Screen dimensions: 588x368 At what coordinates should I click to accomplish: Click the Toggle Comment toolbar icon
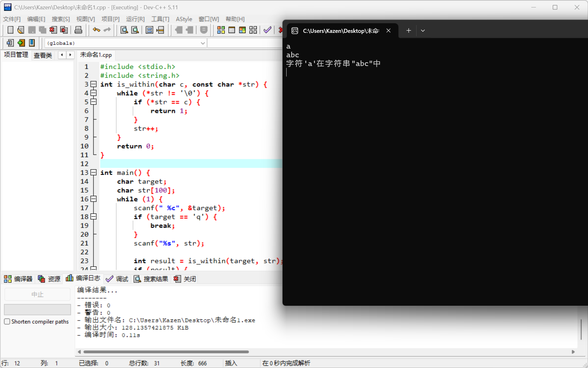click(x=204, y=30)
